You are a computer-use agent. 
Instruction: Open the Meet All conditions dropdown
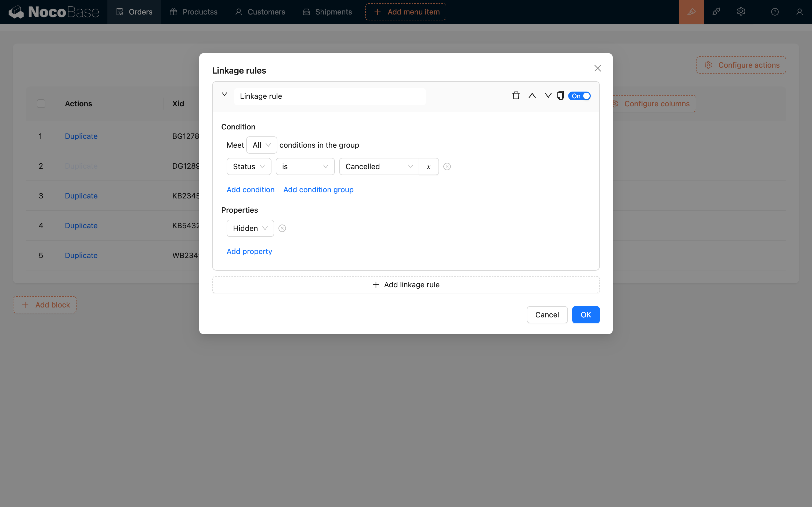(x=262, y=145)
